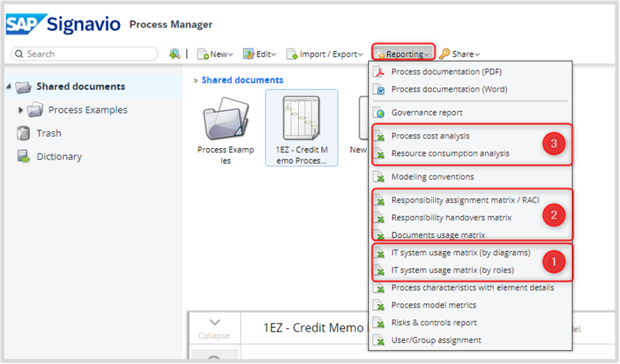Click the magnifier icon in Search box
Screen dimensions: 620x364
[19, 54]
